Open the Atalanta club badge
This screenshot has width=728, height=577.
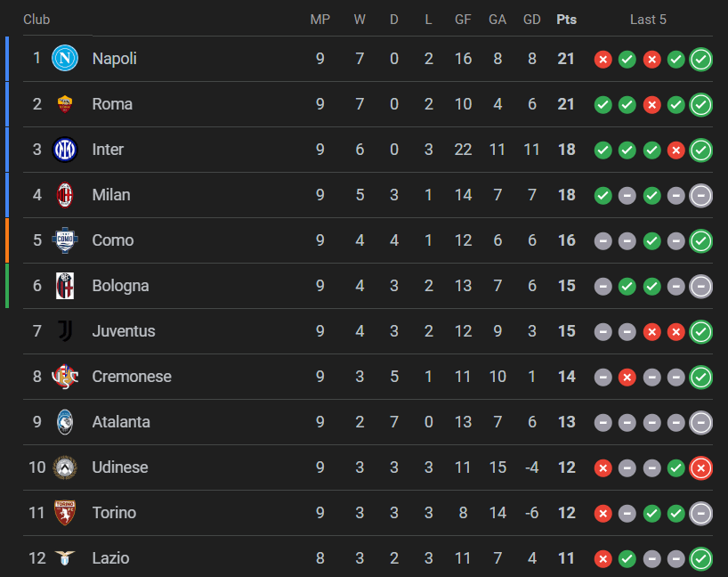65,422
